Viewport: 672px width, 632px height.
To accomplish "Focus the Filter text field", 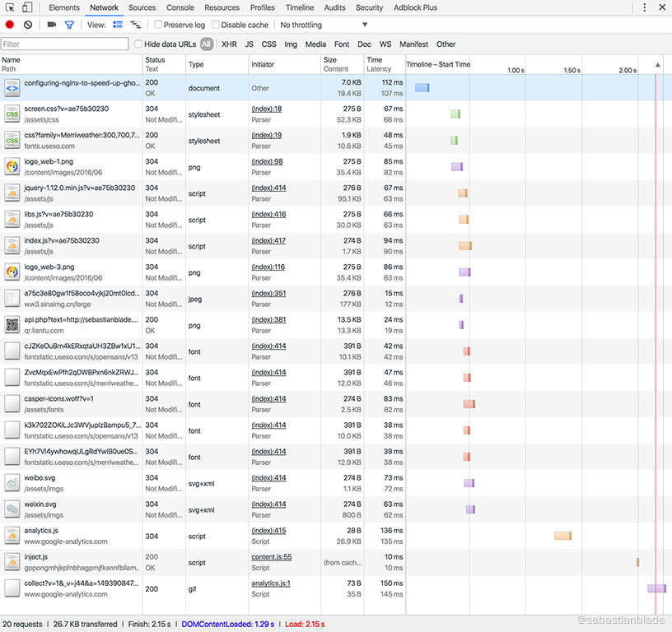I will click(65, 44).
